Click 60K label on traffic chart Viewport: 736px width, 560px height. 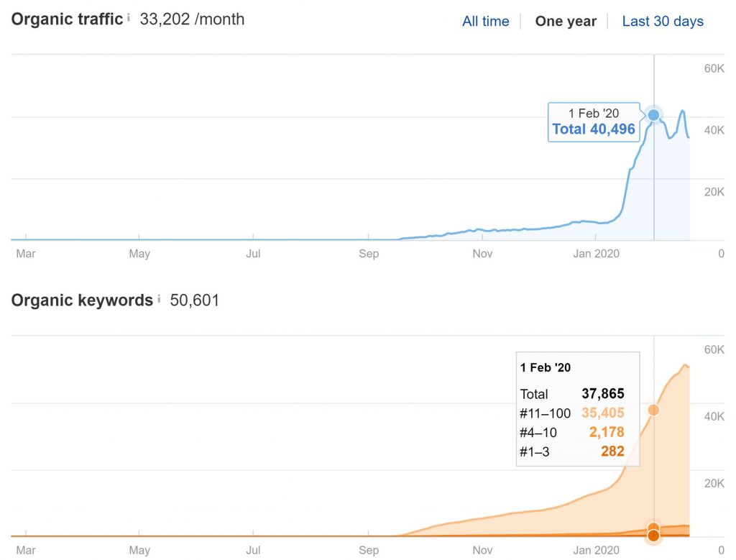click(x=714, y=68)
